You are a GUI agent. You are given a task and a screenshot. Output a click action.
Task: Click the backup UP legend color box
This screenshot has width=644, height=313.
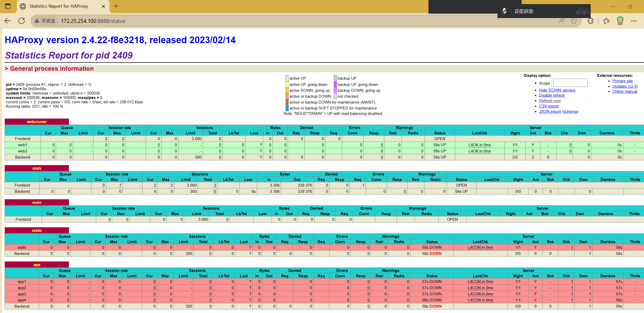tap(335, 78)
